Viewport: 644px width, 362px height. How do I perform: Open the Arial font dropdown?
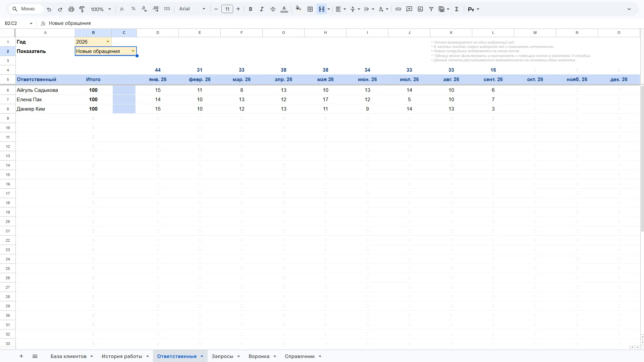[x=192, y=9]
